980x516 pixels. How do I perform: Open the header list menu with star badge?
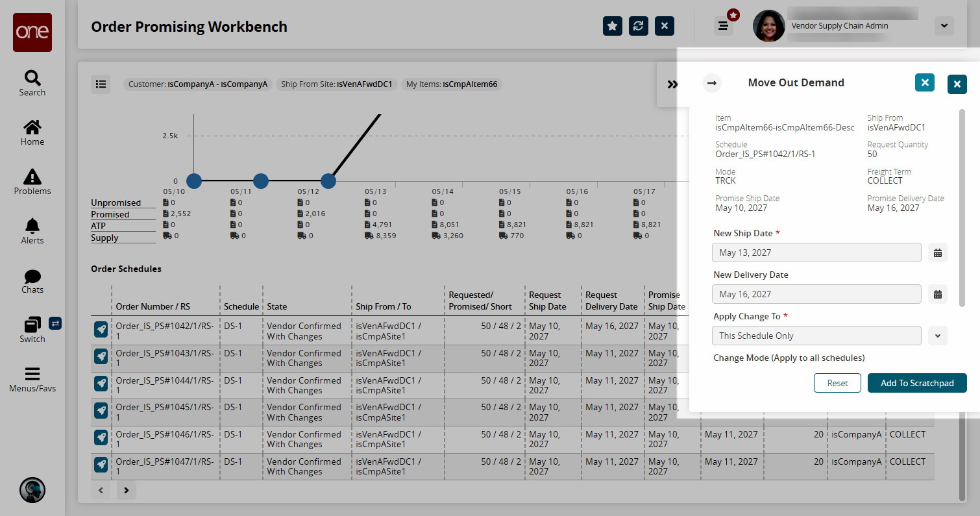(x=723, y=26)
